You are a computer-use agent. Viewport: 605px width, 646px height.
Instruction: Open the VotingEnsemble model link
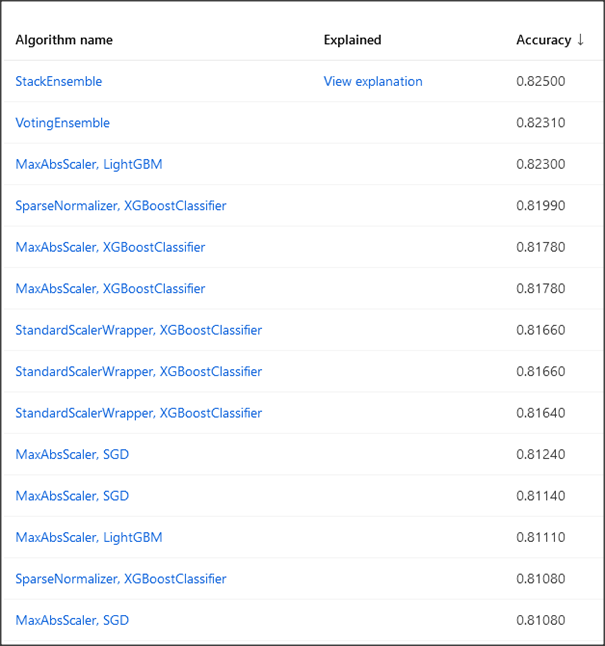[63, 123]
